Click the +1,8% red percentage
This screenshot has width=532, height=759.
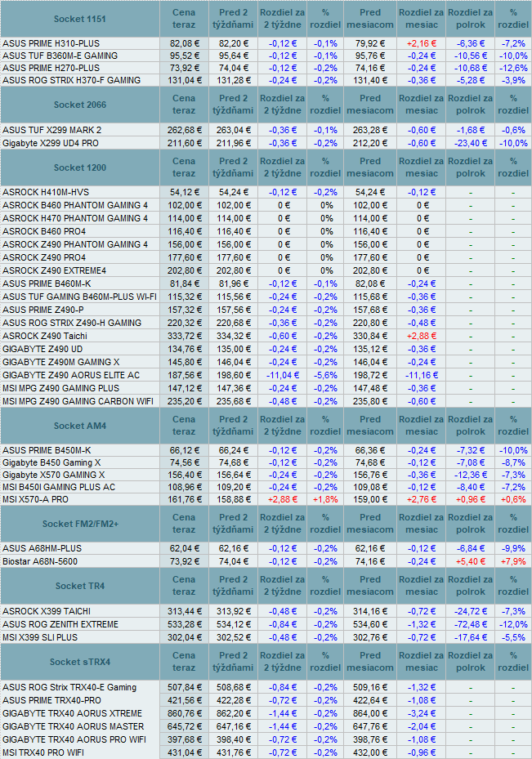(325, 499)
